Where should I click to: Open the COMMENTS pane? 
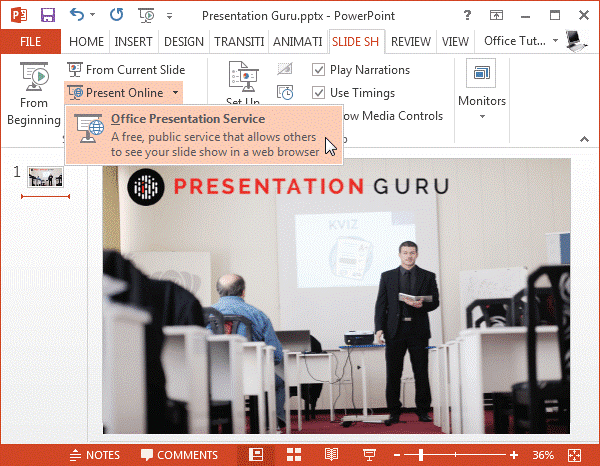click(x=179, y=455)
